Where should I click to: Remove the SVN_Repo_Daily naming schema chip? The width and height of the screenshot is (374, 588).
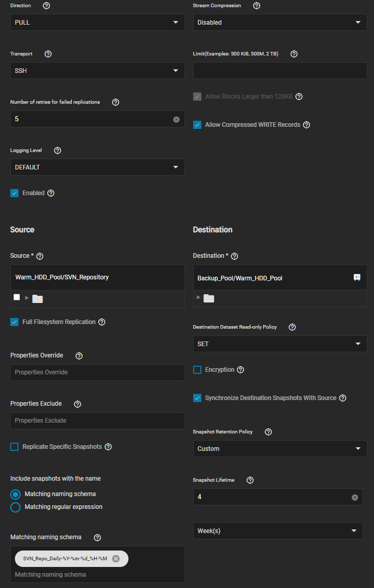116,559
